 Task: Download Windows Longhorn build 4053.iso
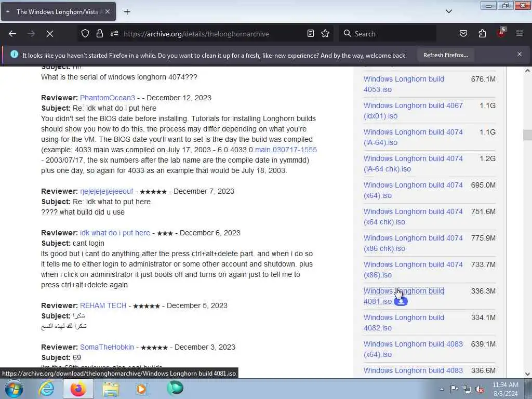pyautogui.click(x=404, y=84)
